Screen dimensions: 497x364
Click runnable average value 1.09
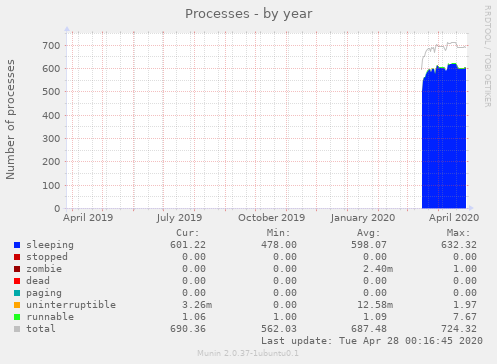click(375, 317)
